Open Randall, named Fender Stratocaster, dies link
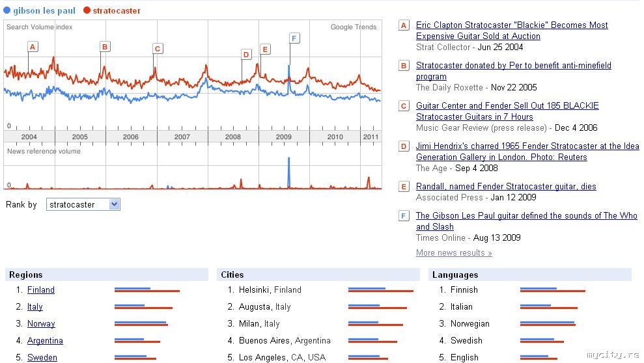 click(506, 186)
